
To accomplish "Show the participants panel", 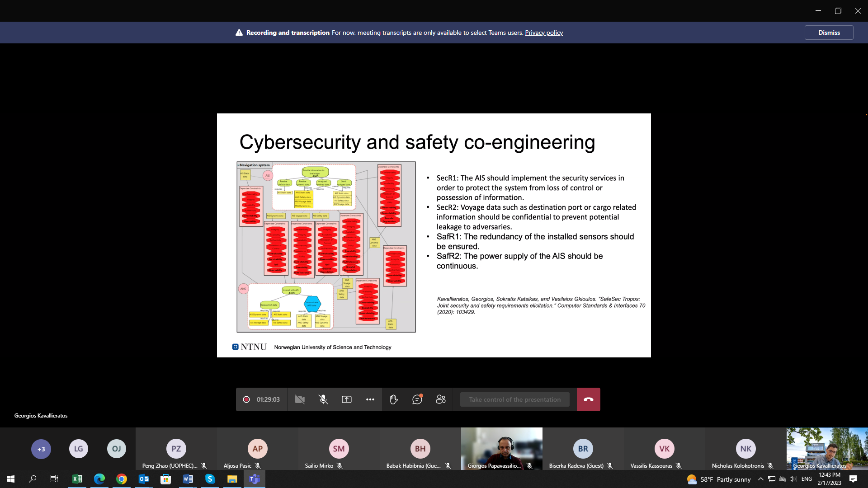I will tap(441, 399).
